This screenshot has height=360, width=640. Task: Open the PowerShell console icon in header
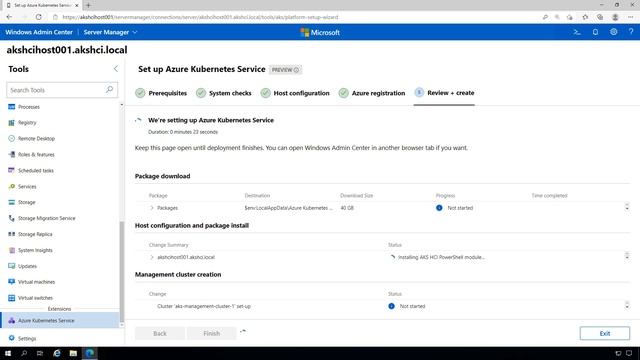pos(577,32)
